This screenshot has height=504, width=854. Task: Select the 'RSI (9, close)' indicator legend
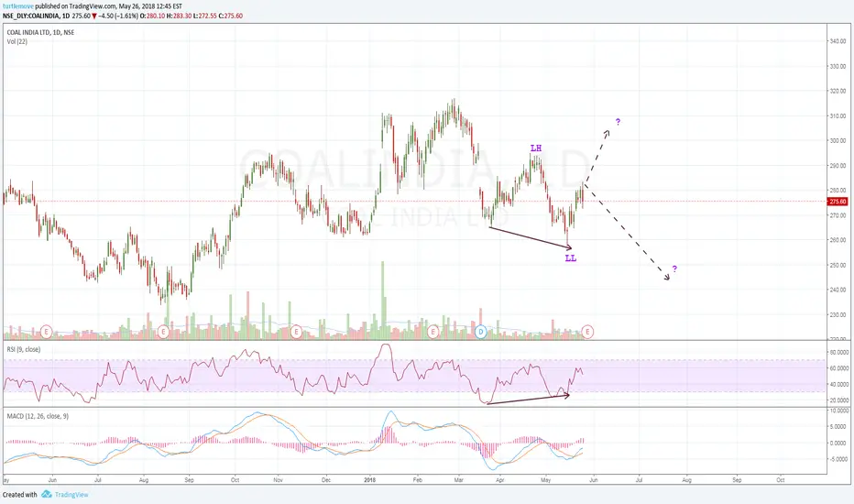(x=24, y=349)
